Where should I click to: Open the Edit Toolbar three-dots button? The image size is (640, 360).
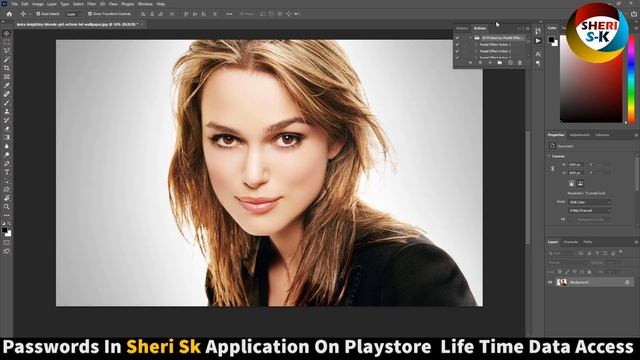pos(7,215)
